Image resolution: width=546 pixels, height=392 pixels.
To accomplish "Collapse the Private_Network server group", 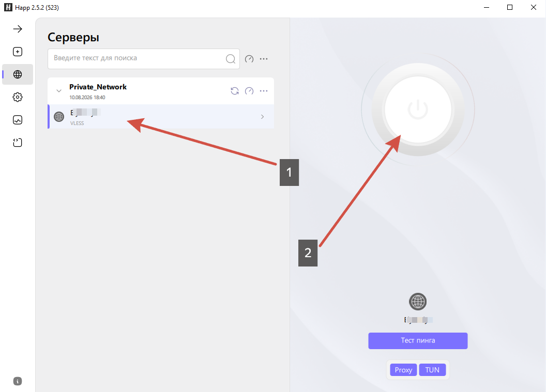I will point(59,91).
